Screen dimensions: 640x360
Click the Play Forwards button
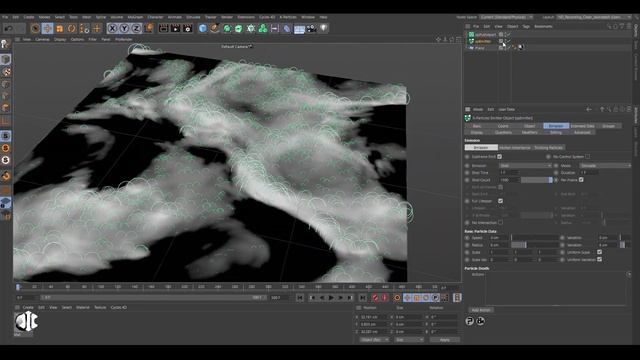pos(331,298)
